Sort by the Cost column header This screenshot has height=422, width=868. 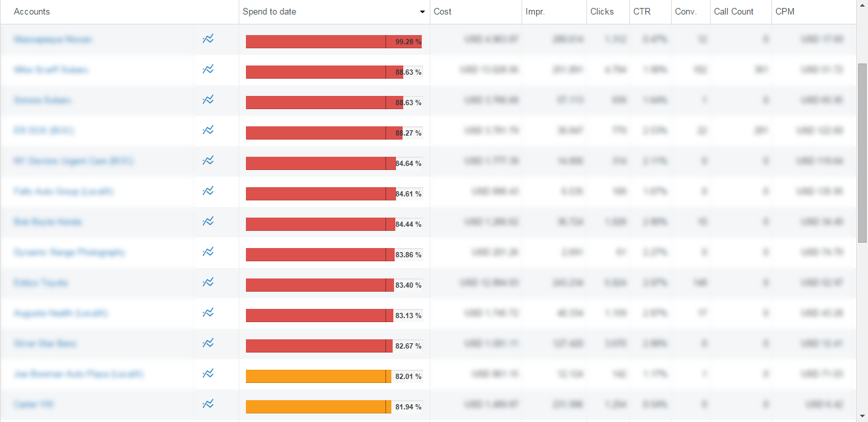pos(443,11)
